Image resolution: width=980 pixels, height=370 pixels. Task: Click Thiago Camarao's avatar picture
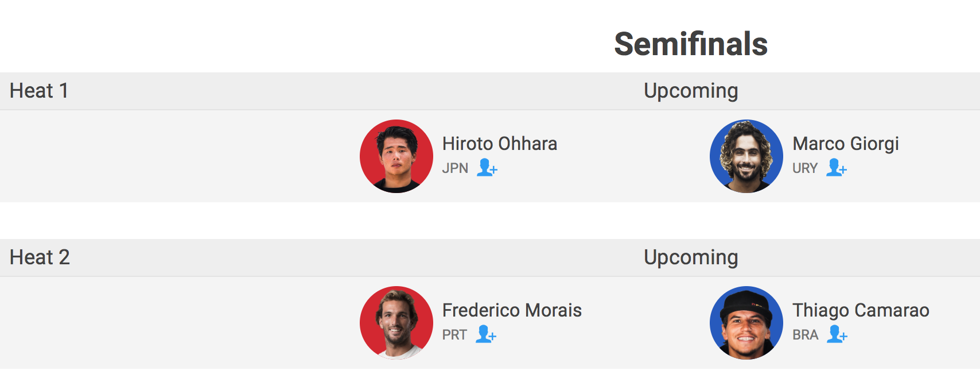pyautogui.click(x=746, y=323)
